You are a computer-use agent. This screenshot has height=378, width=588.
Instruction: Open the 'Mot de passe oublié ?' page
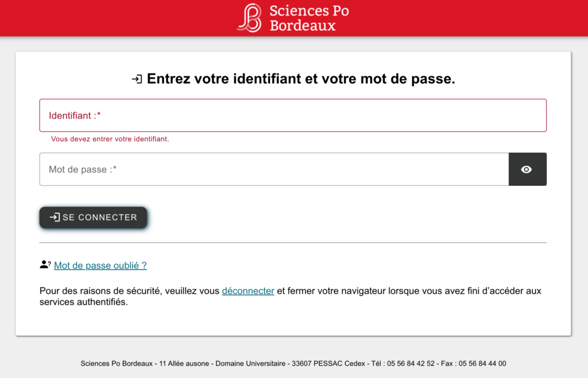(x=100, y=266)
